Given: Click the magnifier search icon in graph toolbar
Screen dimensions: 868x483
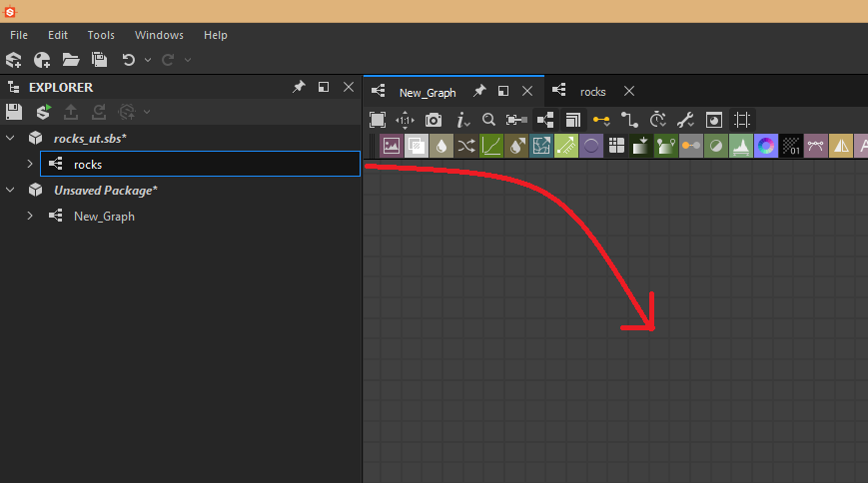Looking at the screenshot, I should pyautogui.click(x=488, y=120).
